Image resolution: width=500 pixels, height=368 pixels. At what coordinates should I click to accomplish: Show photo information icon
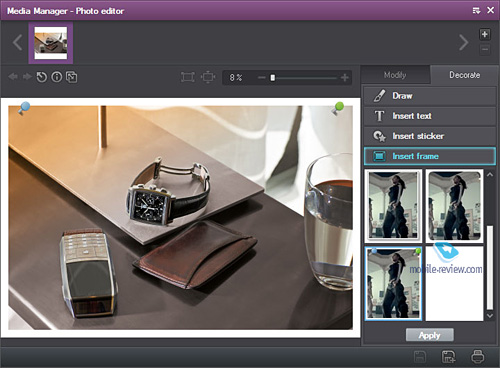pos(57,77)
